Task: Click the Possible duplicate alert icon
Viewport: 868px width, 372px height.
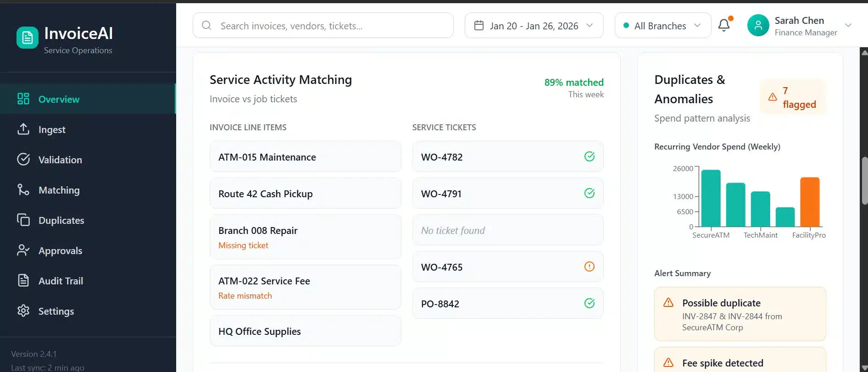Action: (x=668, y=303)
